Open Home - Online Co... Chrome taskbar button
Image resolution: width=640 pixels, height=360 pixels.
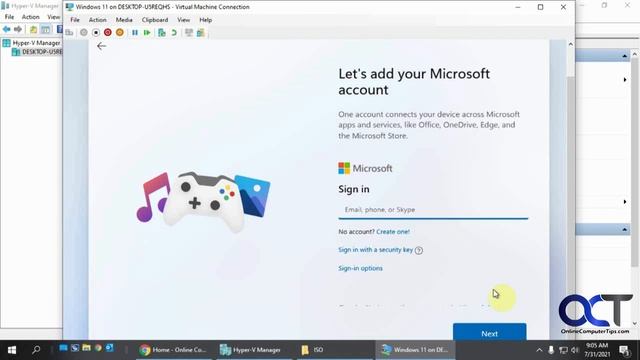pyautogui.click(x=173, y=350)
